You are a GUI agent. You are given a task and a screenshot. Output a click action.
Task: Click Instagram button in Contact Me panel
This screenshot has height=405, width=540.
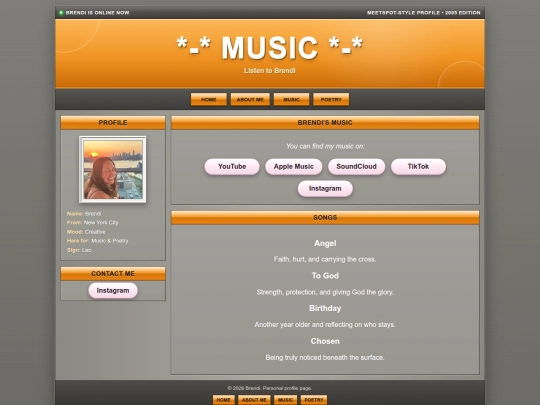coord(113,291)
